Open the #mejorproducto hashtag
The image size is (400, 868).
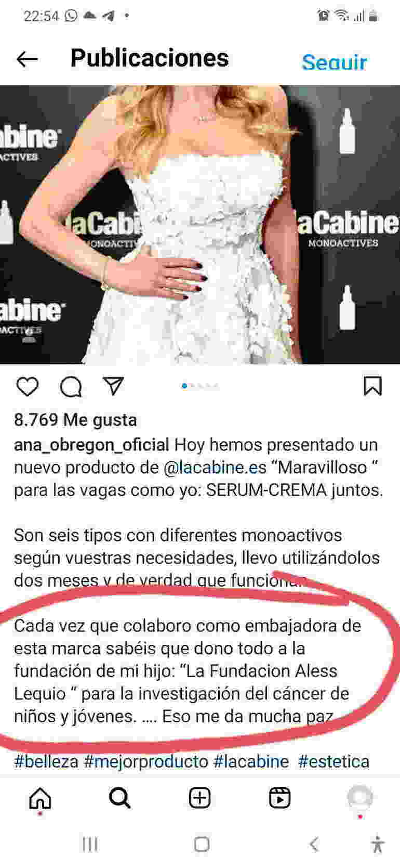point(146,761)
